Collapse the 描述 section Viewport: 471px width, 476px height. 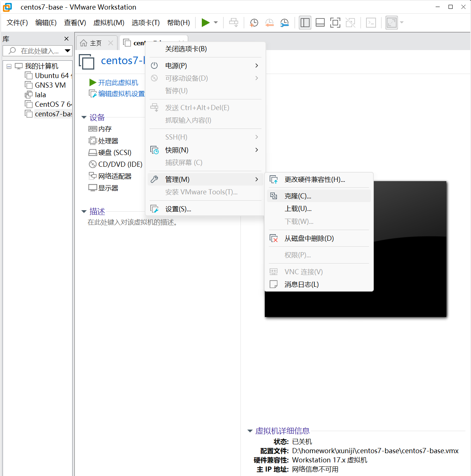pyautogui.click(x=84, y=212)
